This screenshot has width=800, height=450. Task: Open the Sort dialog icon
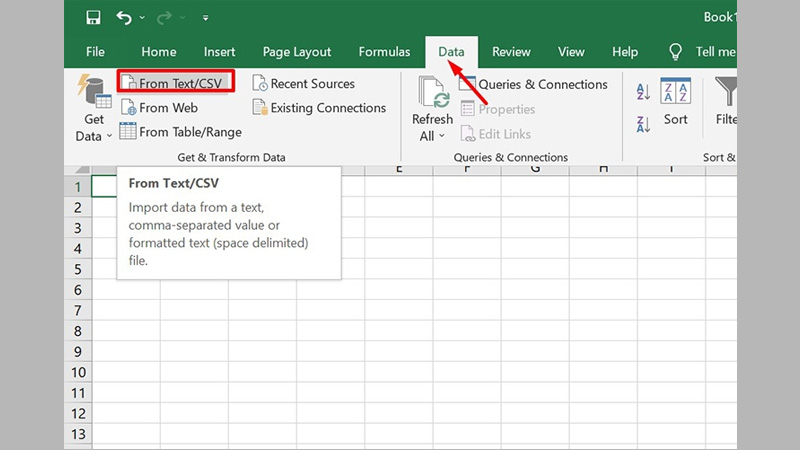[x=676, y=91]
